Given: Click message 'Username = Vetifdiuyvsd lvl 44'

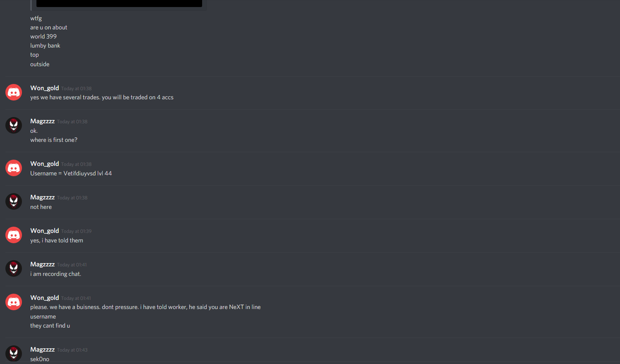Looking at the screenshot, I should click(x=71, y=173).
